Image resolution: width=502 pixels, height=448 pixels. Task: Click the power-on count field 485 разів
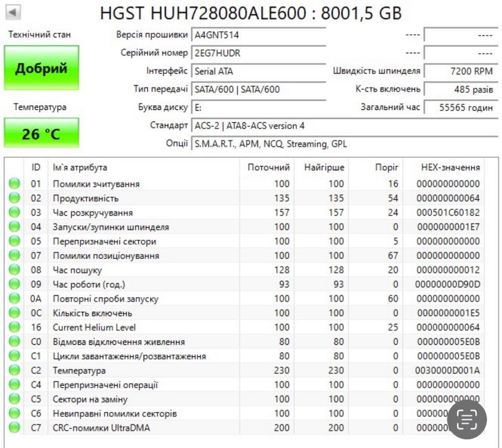tap(461, 89)
